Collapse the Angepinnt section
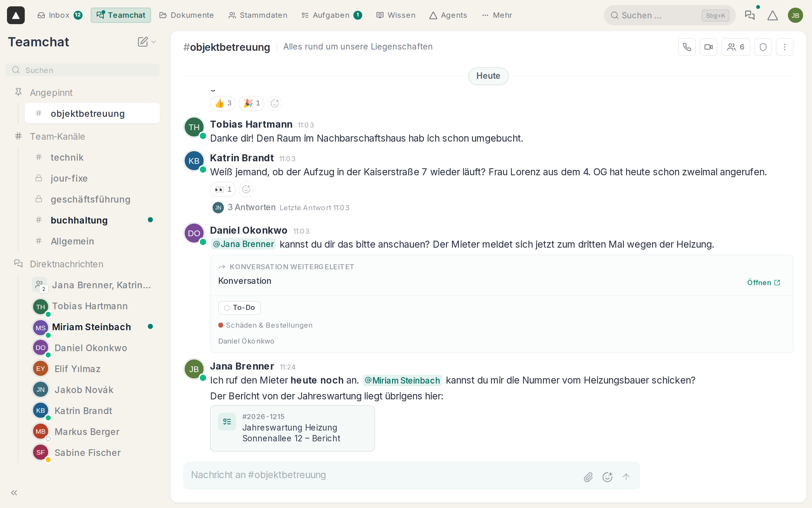The width and height of the screenshot is (812, 508). pos(51,92)
